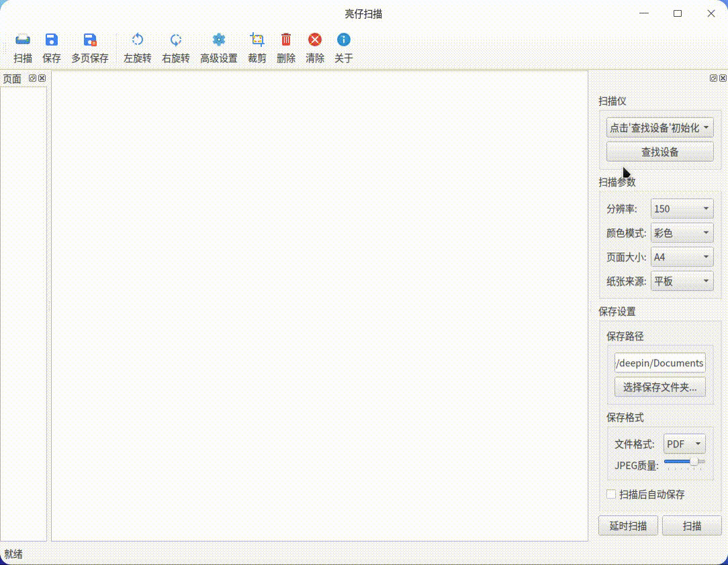Click the bottom-right 扫描 scan button
This screenshot has height=565, width=728.
(x=692, y=525)
